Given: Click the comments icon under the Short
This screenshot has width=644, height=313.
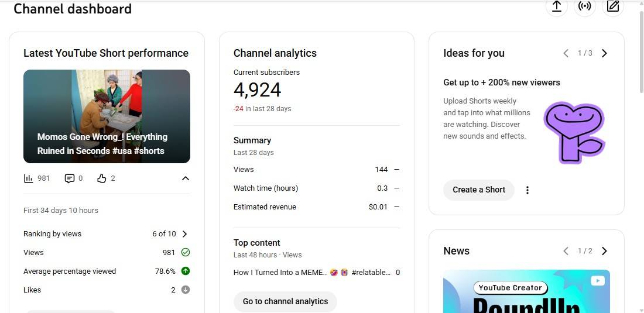Looking at the screenshot, I should tap(70, 178).
